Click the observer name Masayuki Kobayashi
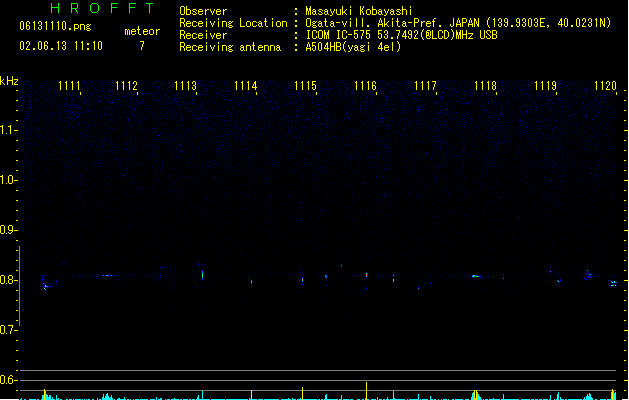 click(359, 11)
